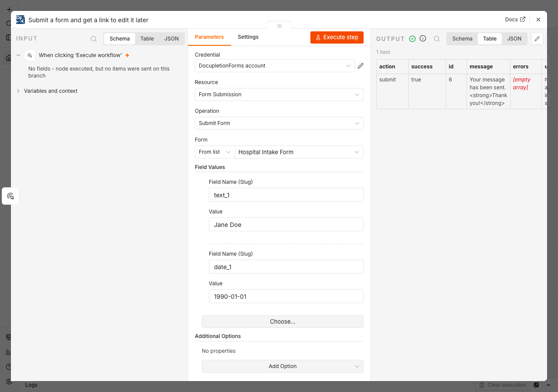Expand the background Logs panel with the chevron
The height and width of the screenshot is (392, 558).
click(x=549, y=385)
